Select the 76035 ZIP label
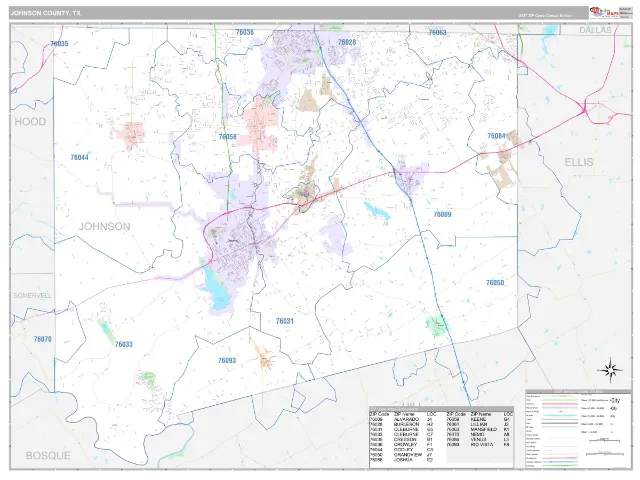 [x=59, y=44]
